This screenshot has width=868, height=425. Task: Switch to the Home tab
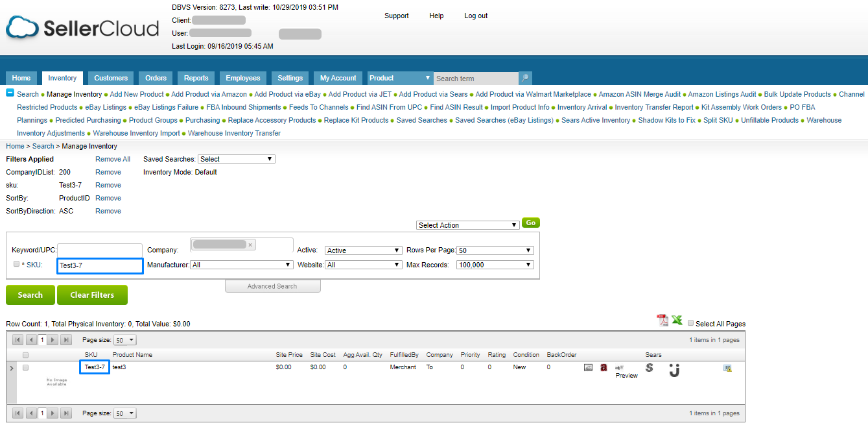coord(21,78)
